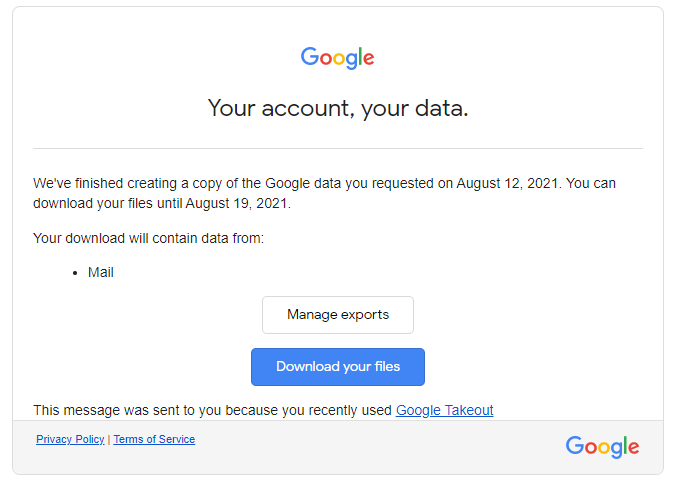Open the Google Takeout link
The height and width of the screenshot is (490, 684).
tap(444, 410)
